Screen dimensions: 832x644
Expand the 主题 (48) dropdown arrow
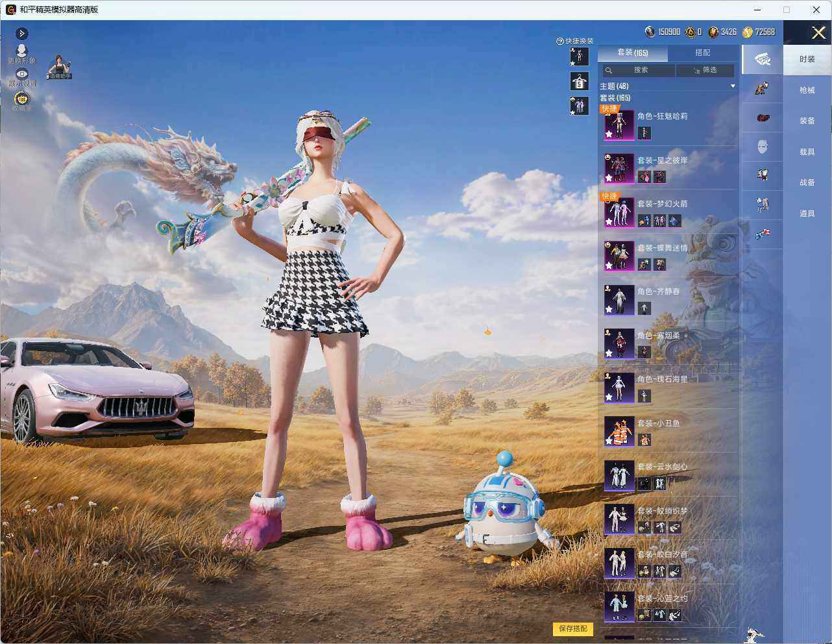click(733, 86)
